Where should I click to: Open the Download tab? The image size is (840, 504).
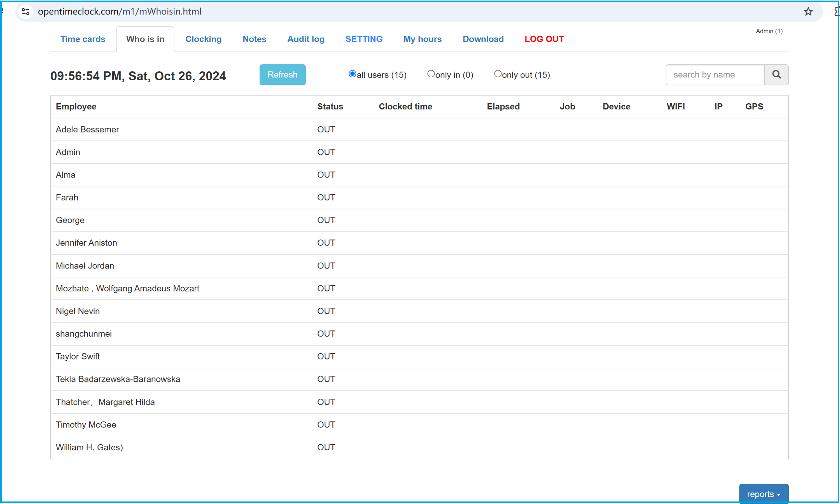483,39
